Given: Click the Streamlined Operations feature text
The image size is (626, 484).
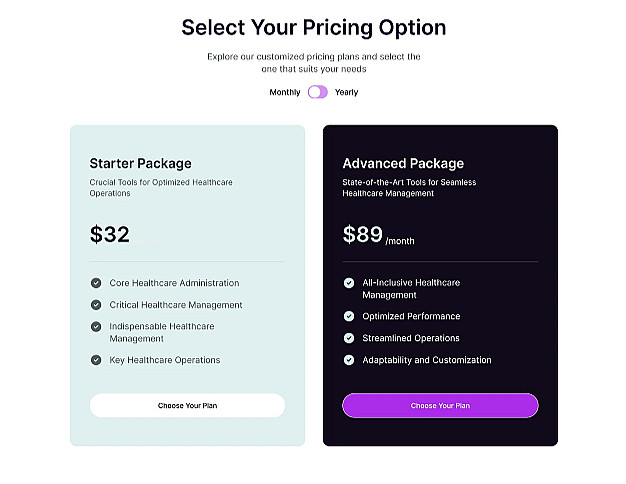Looking at the screenshot, I should pos(411,338).
